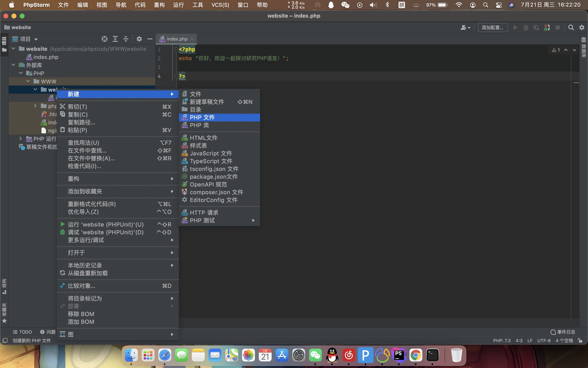Select PHP 文件 from New submenu

tap(219, 117)
